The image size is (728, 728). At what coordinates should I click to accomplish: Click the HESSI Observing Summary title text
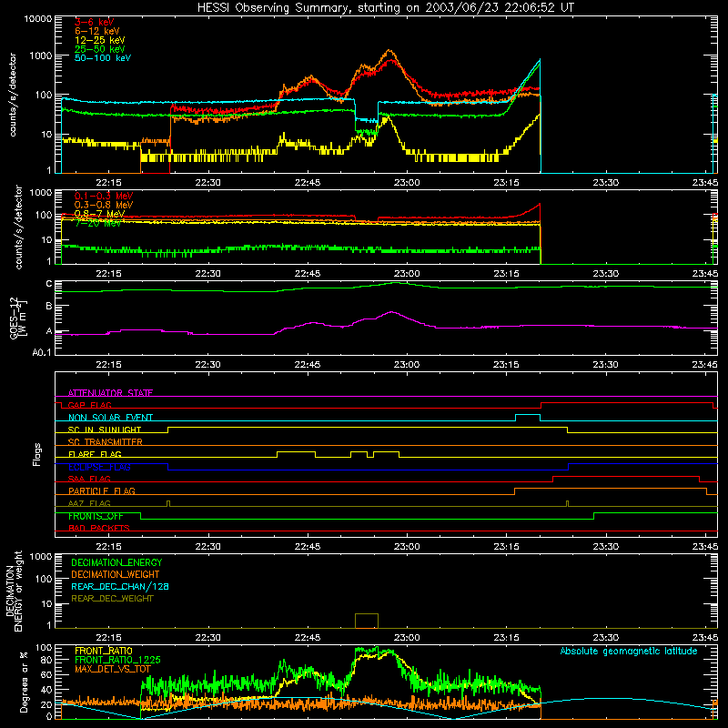tap(385, 8)
